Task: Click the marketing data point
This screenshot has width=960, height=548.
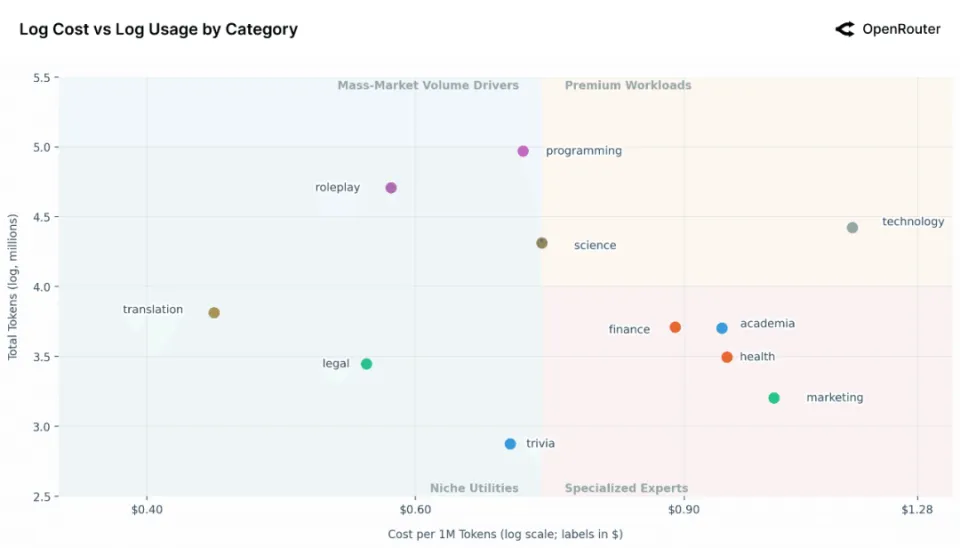Action: point(774,398)
